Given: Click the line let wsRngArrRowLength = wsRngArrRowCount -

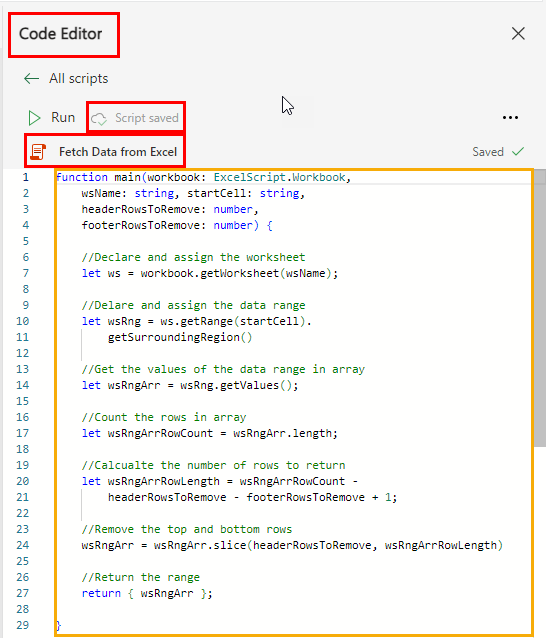Looking at the screenshot, I should [220, 481].
